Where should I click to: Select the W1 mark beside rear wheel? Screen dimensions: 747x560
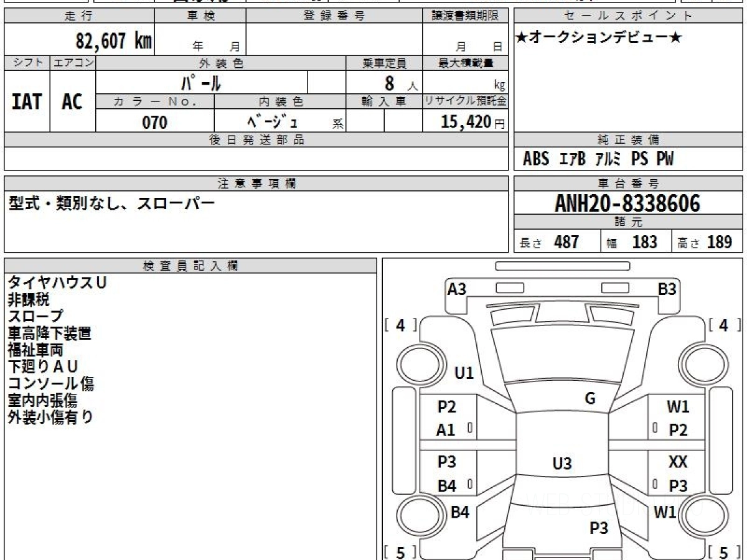665,513
